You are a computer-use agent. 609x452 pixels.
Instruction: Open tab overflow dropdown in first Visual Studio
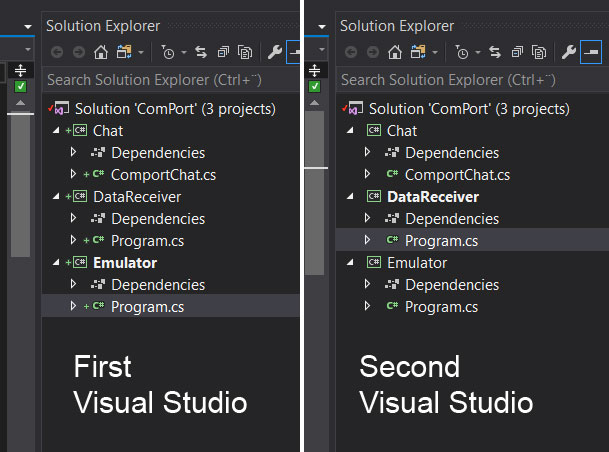(28, 27)
